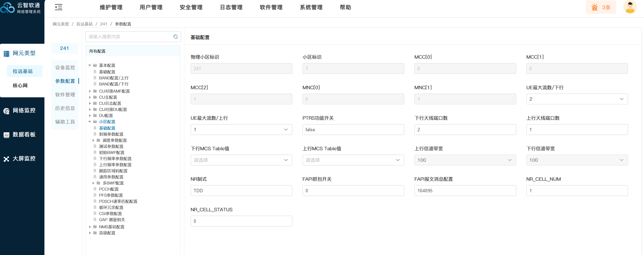Screen dimensions: 644x255
Task: Select 核心网 in sidebar
Action: pos(20,85)
